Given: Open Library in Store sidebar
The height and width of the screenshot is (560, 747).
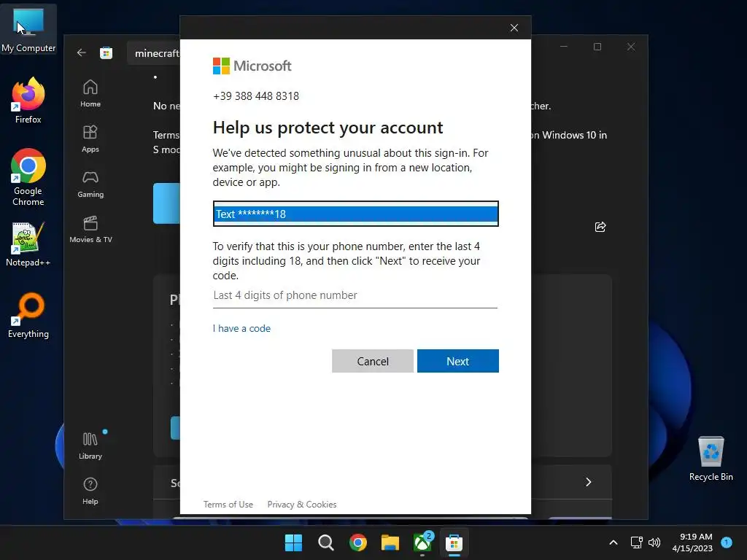Looking at the screenshot, I should (90, 446).
